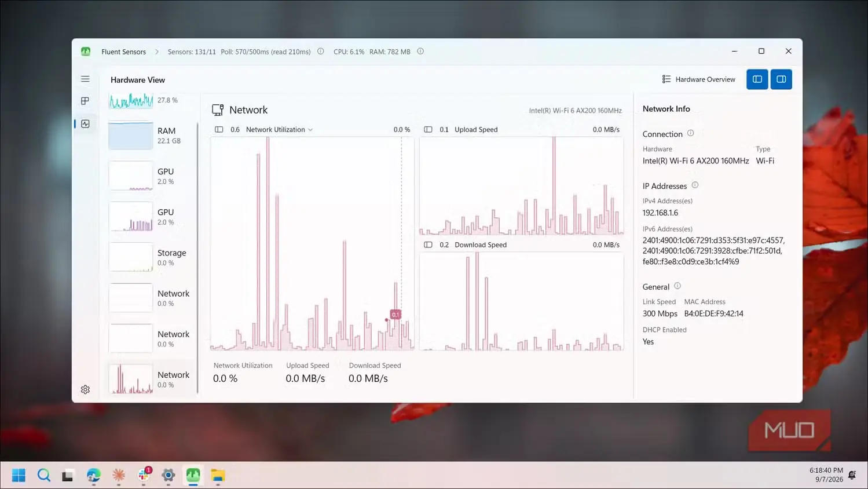Open Windows Settings from taskbar
This screenshot has height=489, width=868.
(x=169, y=475)
